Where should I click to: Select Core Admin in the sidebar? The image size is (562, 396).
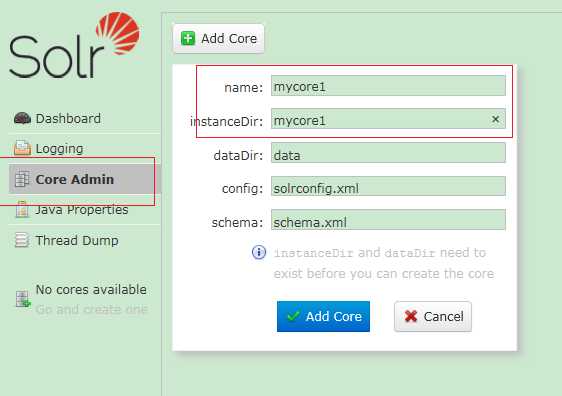pos(85,179)
